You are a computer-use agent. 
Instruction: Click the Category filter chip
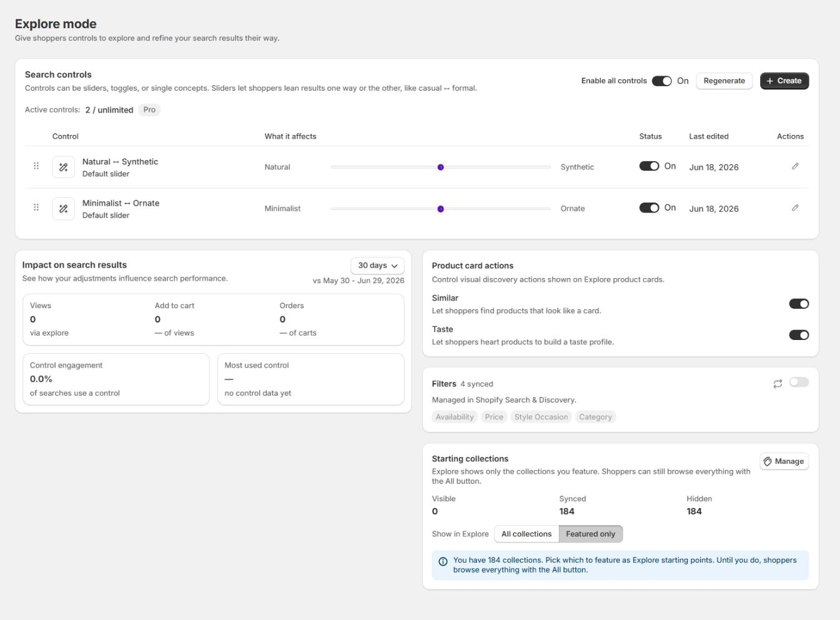click(595, 417)
